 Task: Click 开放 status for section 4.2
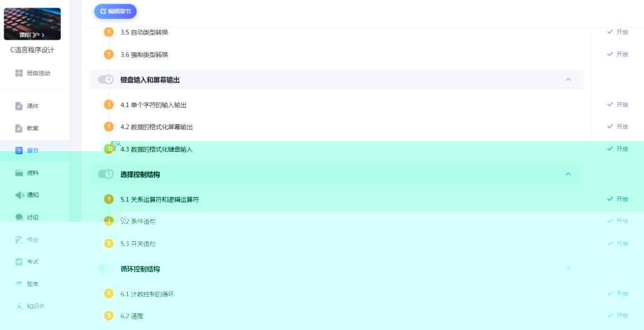pyautogui.click(x=618, y=127)
